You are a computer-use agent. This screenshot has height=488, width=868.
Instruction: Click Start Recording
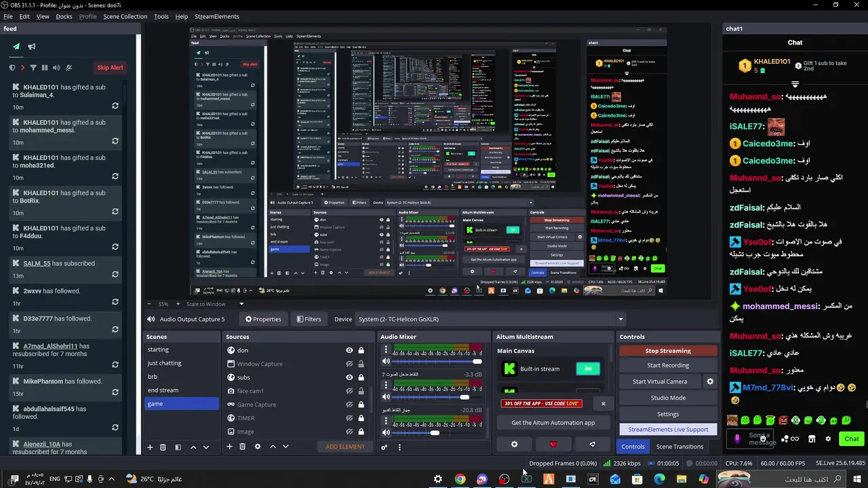668,365
